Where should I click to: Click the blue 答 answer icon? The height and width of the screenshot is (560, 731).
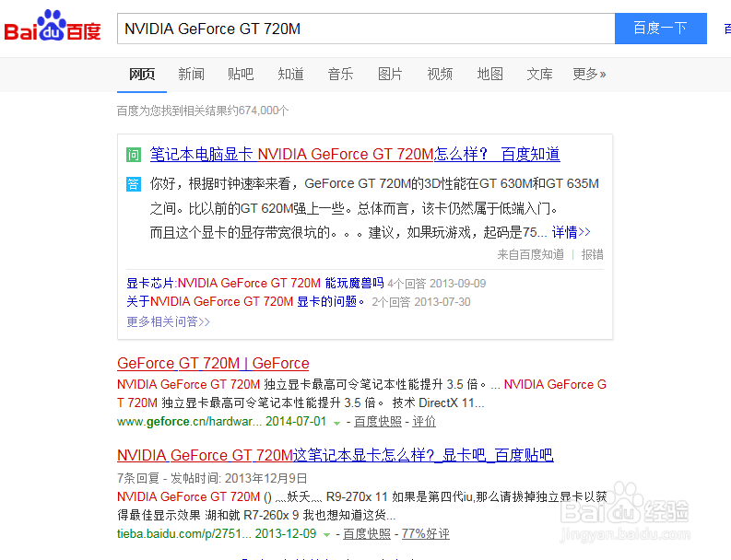point(134,184)
